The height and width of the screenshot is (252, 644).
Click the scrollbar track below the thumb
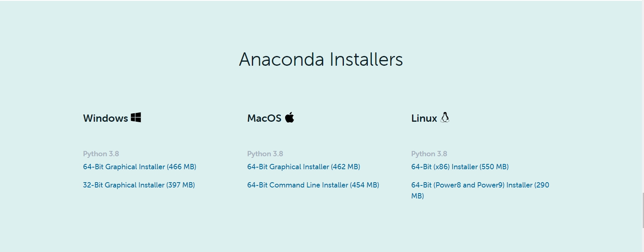point(643,240)
